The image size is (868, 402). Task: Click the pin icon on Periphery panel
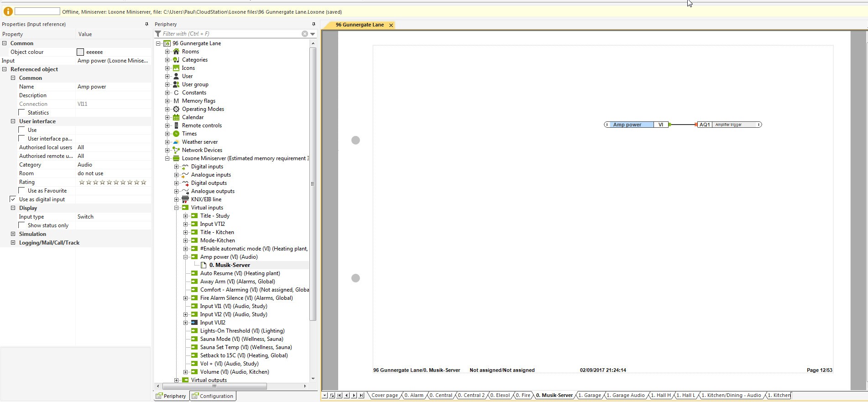tap(314, 24)
